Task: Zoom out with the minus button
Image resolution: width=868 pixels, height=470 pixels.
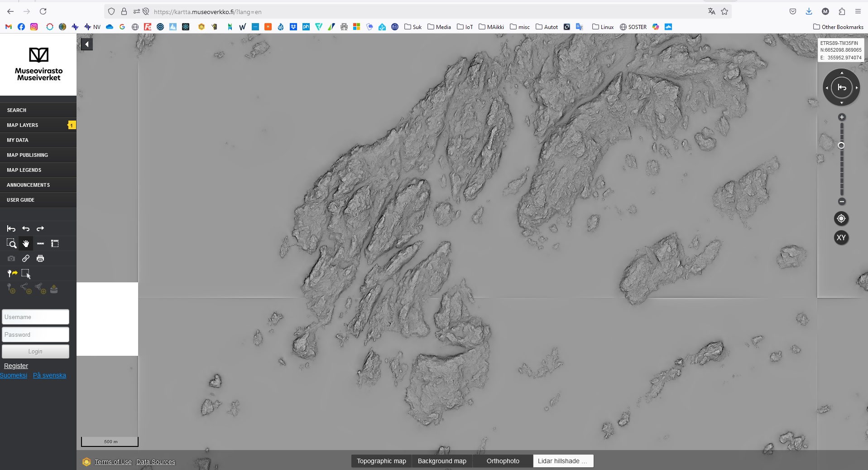Action: click(x=842, y=201)
